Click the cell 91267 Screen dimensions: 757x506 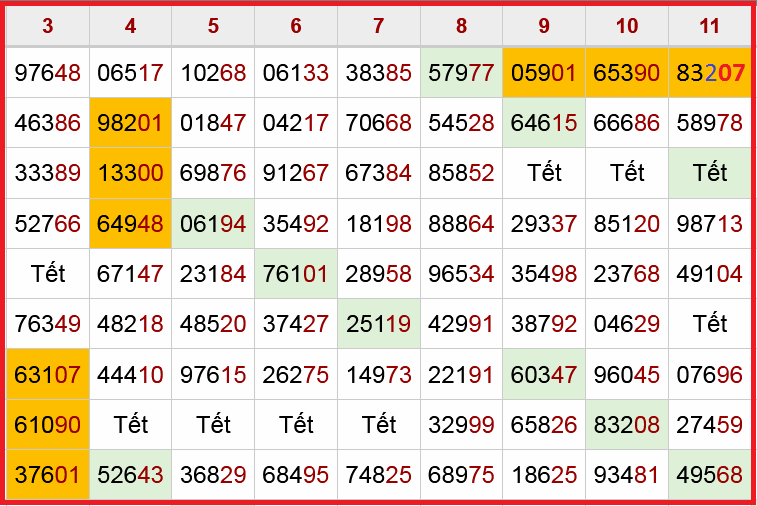point(296,173)
